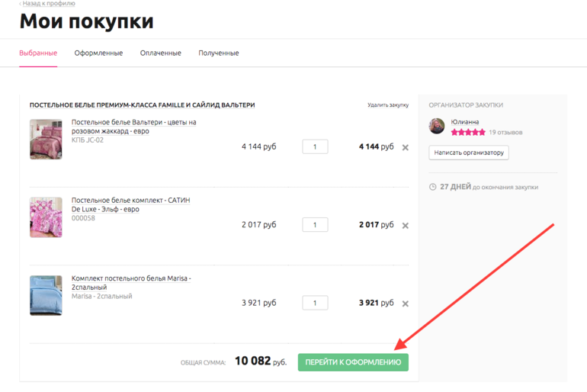This screenshot has width=587, height=392.
Task: Click the Назад к профилю link
Action: pos(47,4)
